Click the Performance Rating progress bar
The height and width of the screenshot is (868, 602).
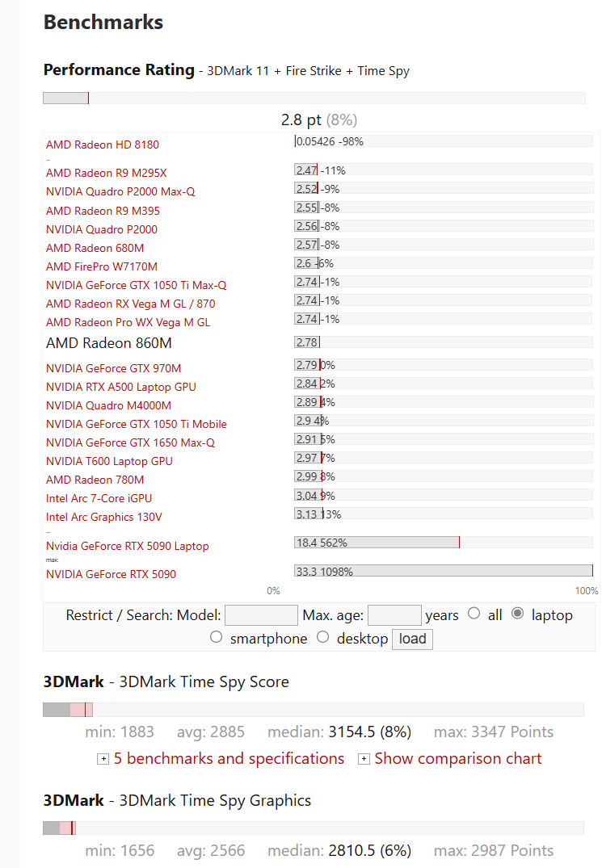tap(314, 98)
